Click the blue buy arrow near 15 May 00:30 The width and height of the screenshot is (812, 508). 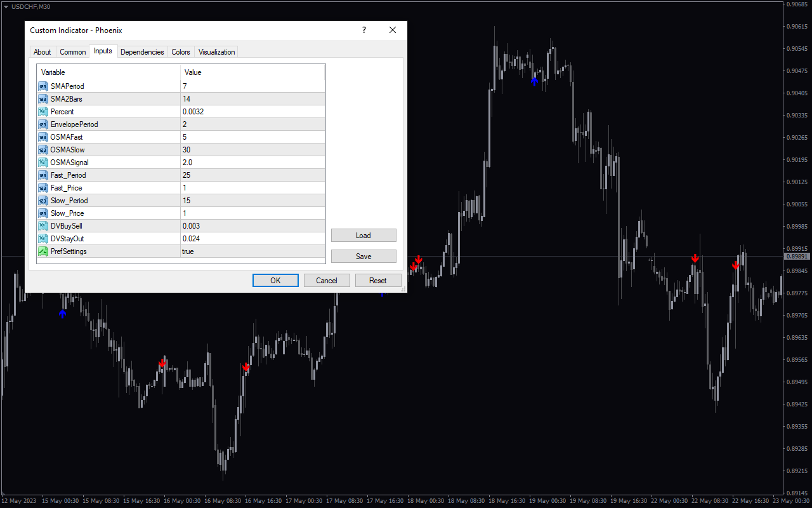pyautogui.click(x=62, y=314)
